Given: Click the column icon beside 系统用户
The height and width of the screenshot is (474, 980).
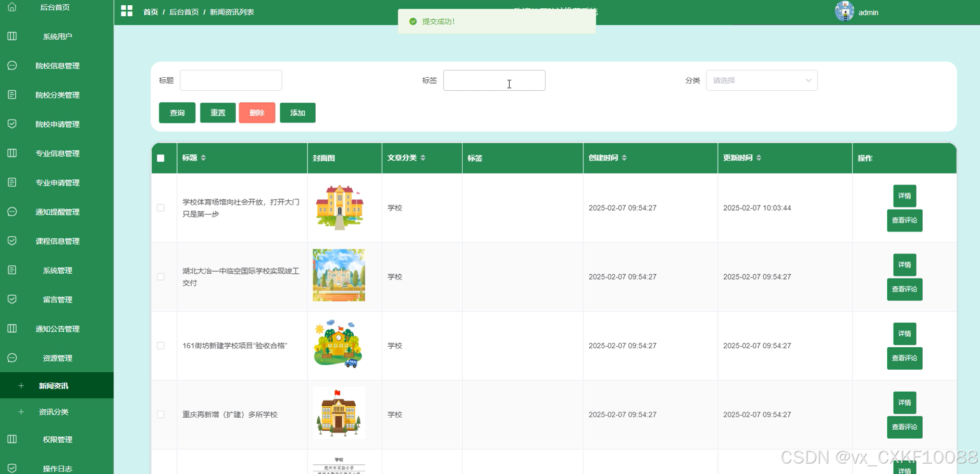Looking at the screenshot, I should tap(12, 36).
